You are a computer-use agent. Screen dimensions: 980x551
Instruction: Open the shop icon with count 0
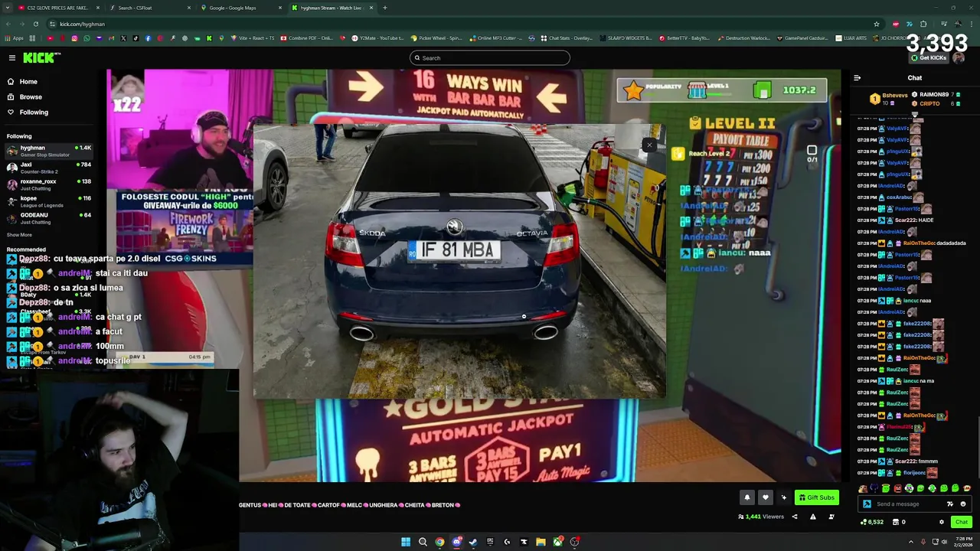point(899,522)
